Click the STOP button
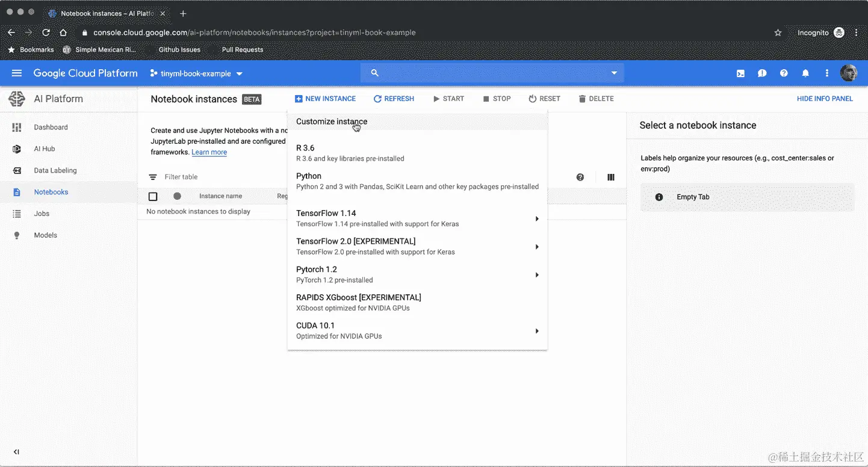Viewport: 868px width, 467px height. (497, 99)
